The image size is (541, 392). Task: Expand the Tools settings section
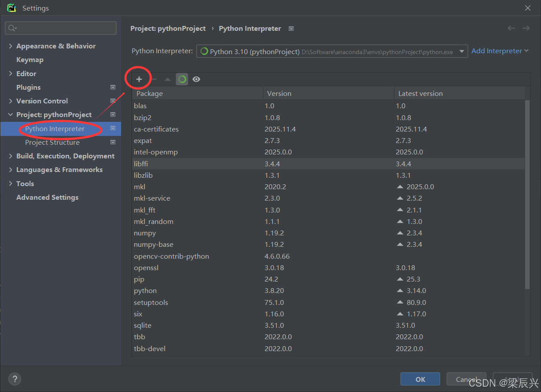click(x=11, y=183)
